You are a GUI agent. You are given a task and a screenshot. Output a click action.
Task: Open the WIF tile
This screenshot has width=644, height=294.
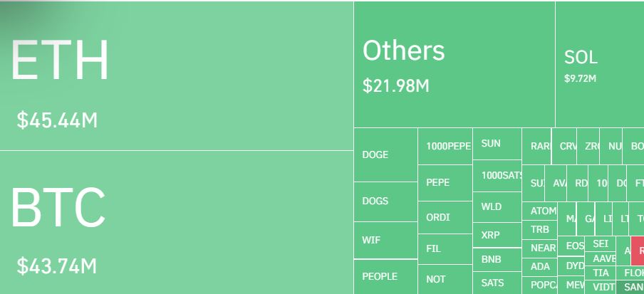pyautogui.click(x=385, y=240)
